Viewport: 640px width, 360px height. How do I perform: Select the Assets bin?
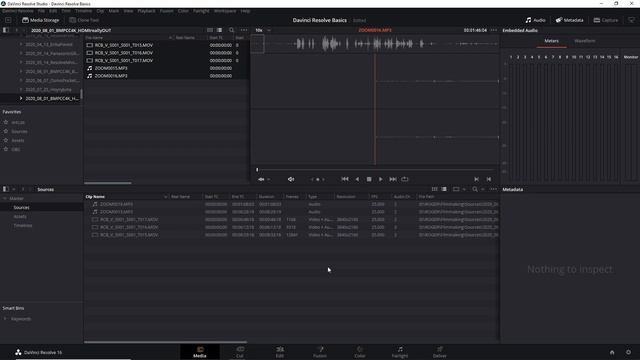[x=20, y=217]
